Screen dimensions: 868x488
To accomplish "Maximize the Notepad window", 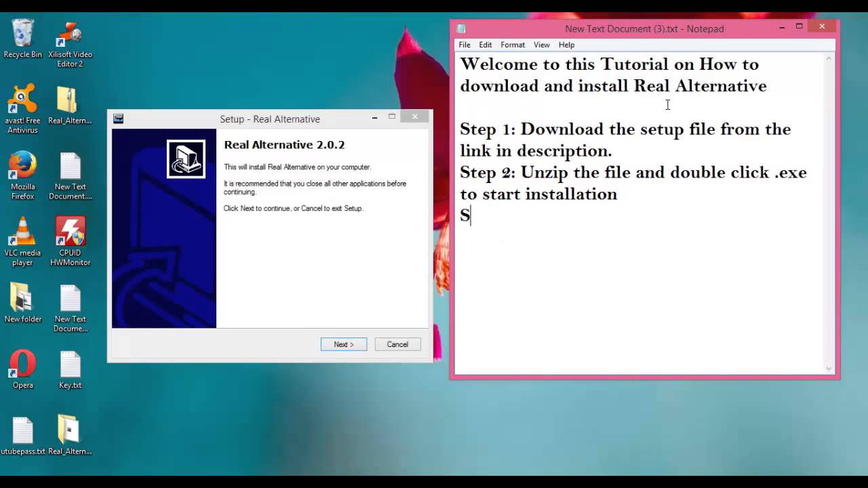I will pyautogui.click(x=800, y=27).
